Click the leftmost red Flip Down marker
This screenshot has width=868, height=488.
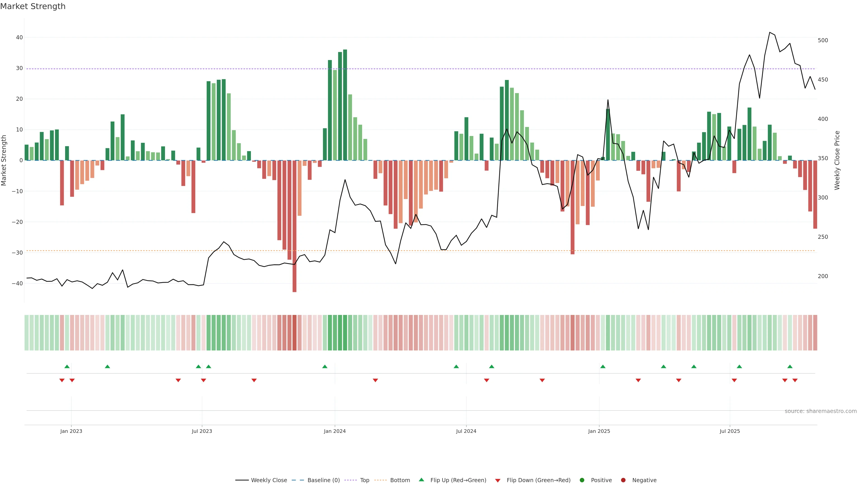pyautogui.click(x=62, y=380)
